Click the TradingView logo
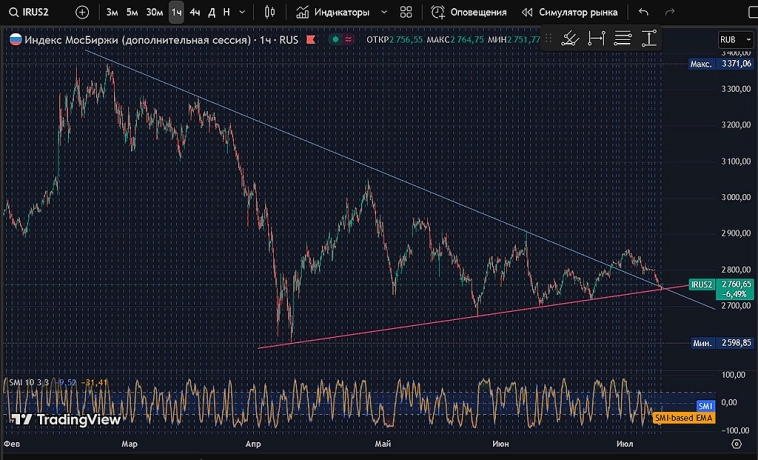This screenshot has height=460, width=758. point(65,420)
